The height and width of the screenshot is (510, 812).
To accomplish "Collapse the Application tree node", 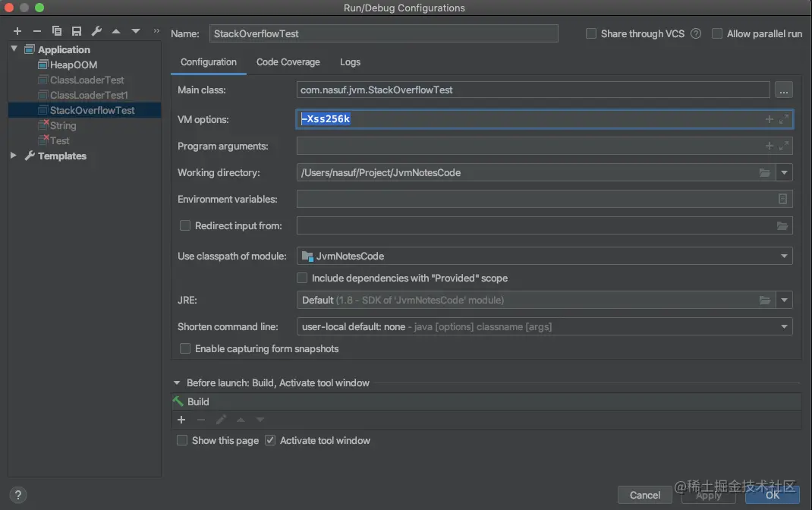I will 14,49.
